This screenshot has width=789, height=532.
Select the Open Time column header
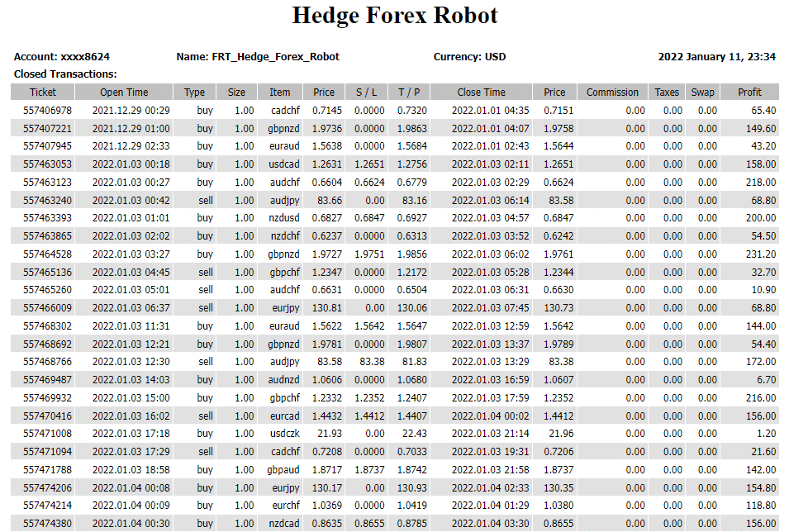124,92
